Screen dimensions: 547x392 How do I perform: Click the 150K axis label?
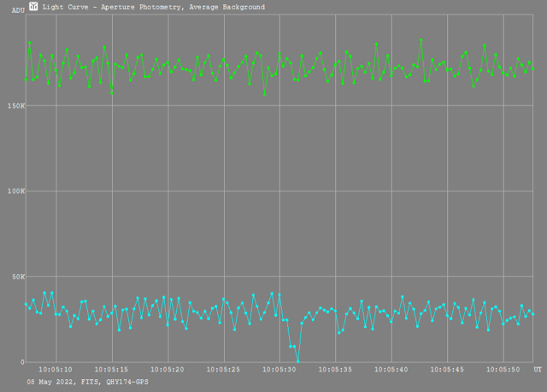point(16,106)
